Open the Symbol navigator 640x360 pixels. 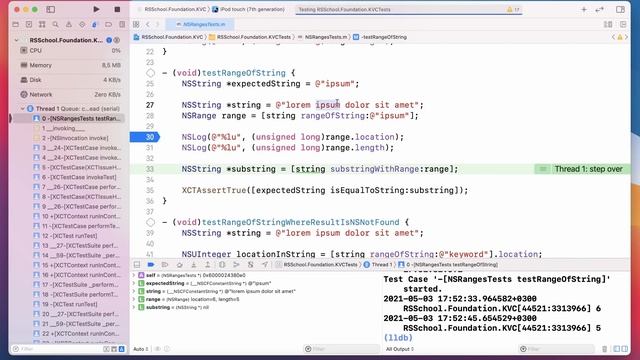42,24
